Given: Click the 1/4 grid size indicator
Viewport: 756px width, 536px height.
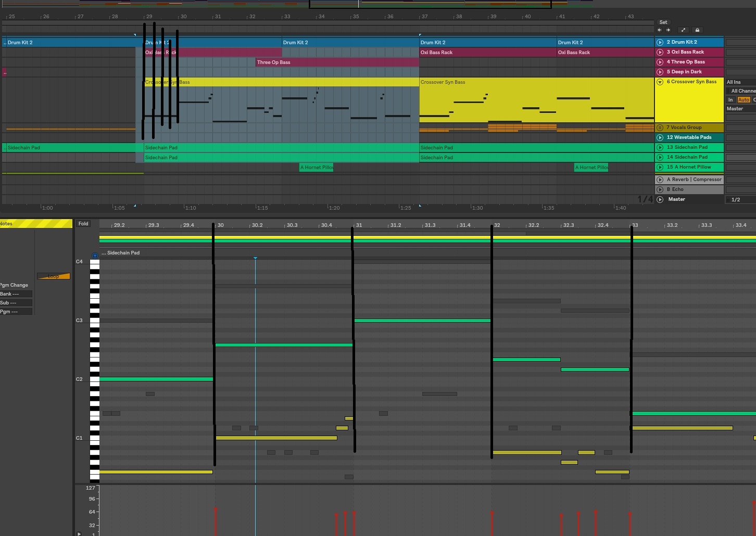Looking at the screenshot, I should point(645,199).
